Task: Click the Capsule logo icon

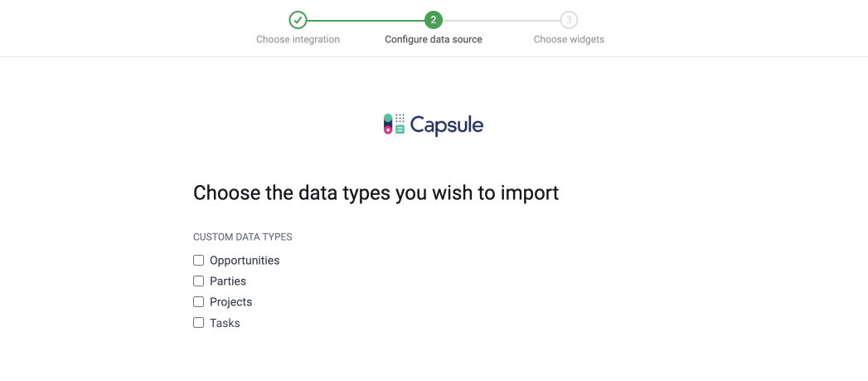Action: click(394, 125)
